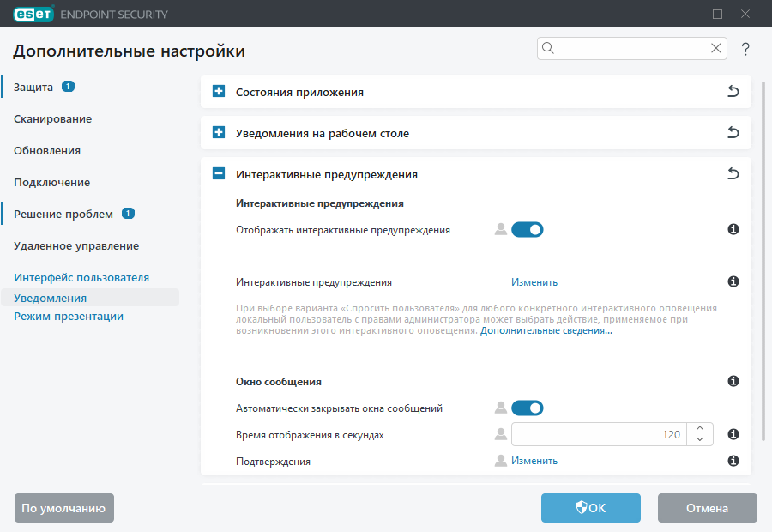The height and width of the screenshot is (532, 772).
Task: Click the lock icon beside Время отображения
Action: [x=500, y=434]
